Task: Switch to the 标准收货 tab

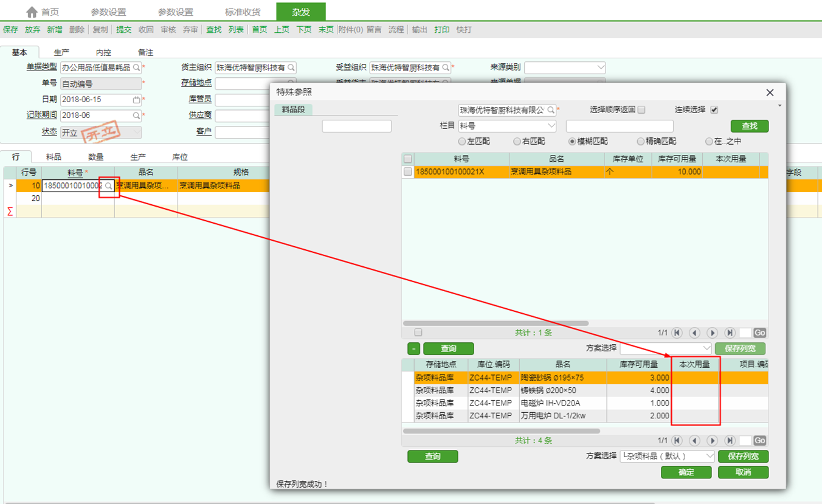Action: (242, 12)
